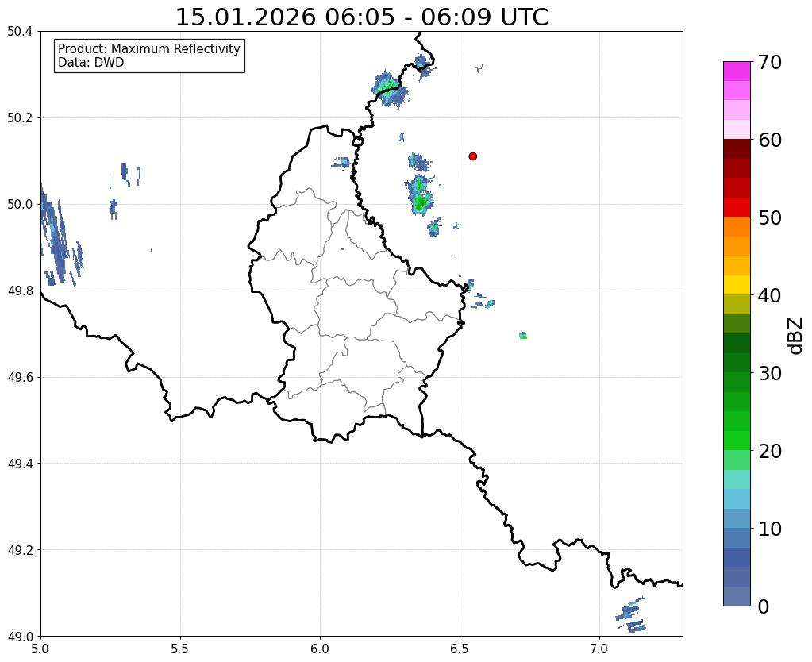
Task: Click the colorbar tick label '0'
Action: point(764,606)
